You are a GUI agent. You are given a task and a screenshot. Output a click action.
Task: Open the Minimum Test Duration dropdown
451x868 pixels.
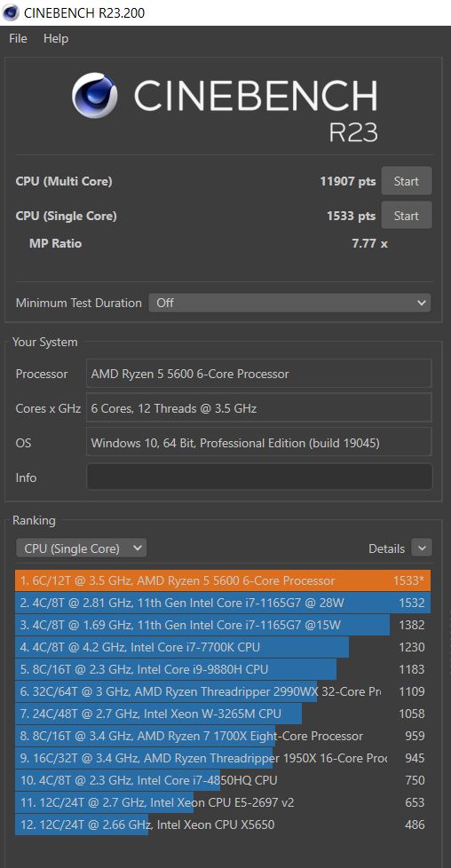click(289, 303)
